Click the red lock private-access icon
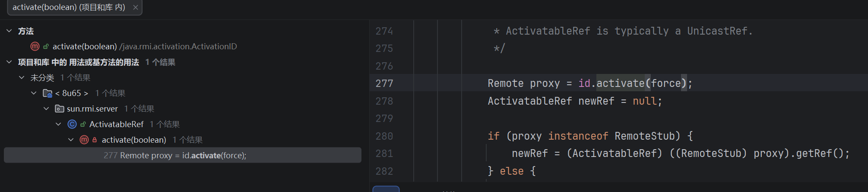This screenshot has width=868, height=192. 95,140
